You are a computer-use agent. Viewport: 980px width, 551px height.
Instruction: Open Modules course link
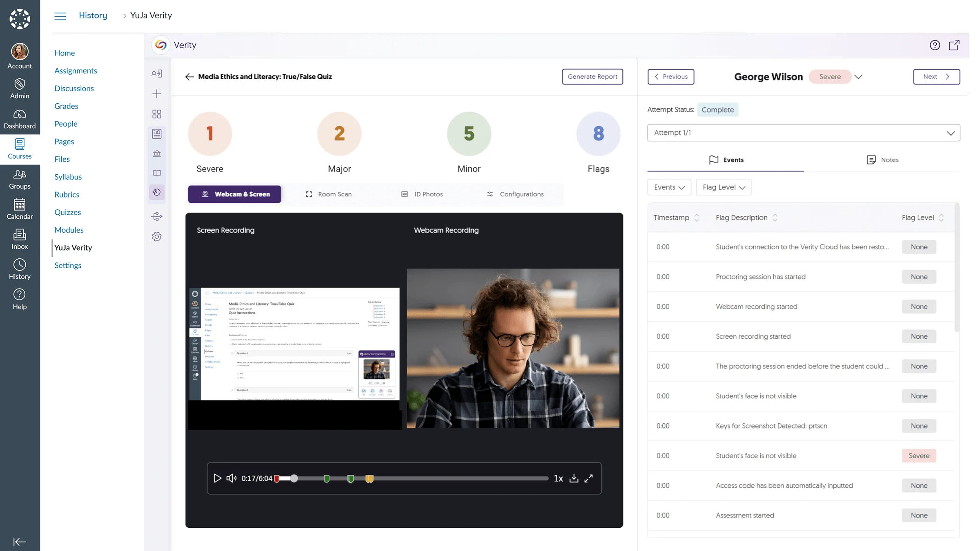69,230
